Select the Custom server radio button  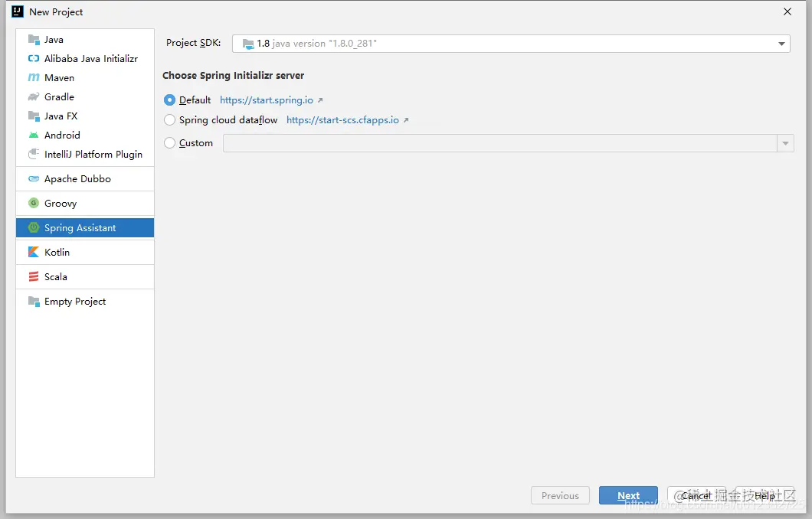coord(169,143)
